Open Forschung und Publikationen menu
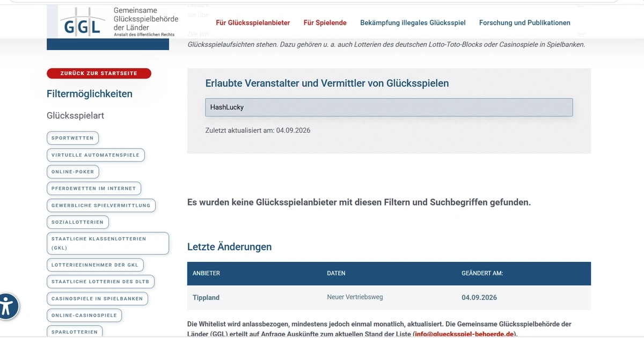Viewport: 644px width, 338px height. tap(525, 23)
